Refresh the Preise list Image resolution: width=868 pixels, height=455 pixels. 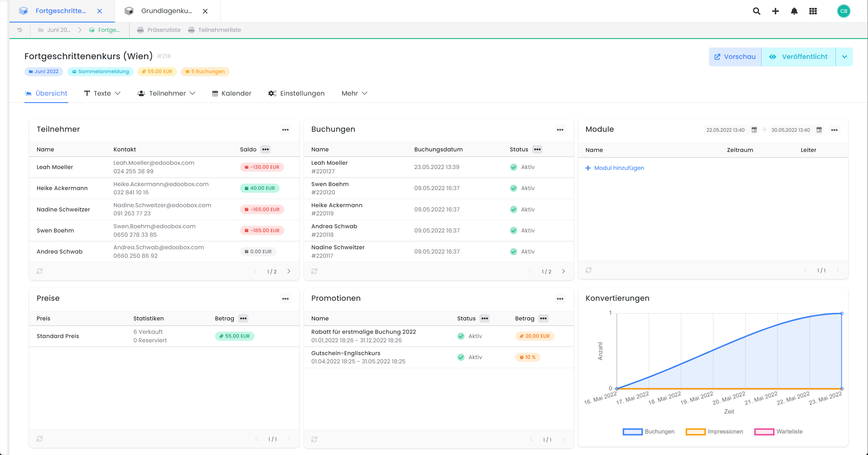coord(40,438)
